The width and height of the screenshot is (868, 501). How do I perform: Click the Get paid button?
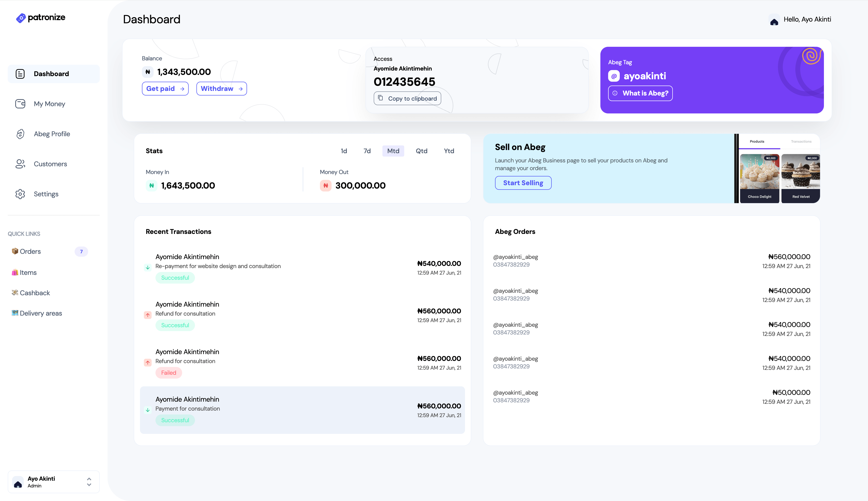165,89
